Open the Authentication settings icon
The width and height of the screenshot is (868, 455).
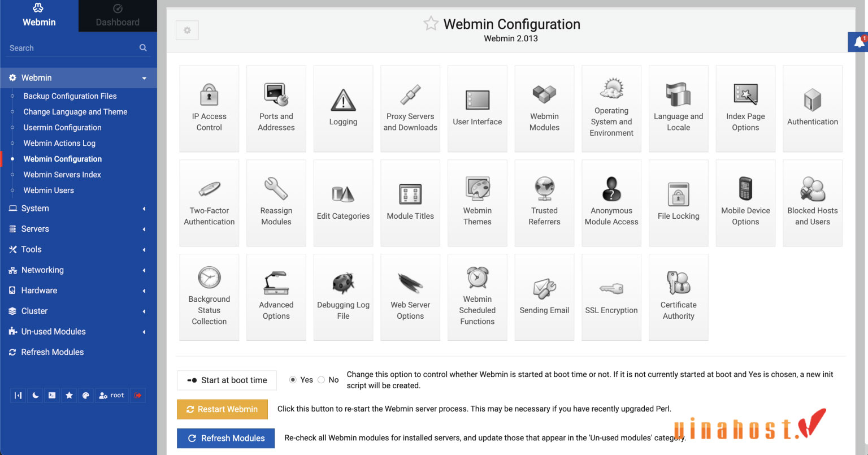click(x=813, y=109)
